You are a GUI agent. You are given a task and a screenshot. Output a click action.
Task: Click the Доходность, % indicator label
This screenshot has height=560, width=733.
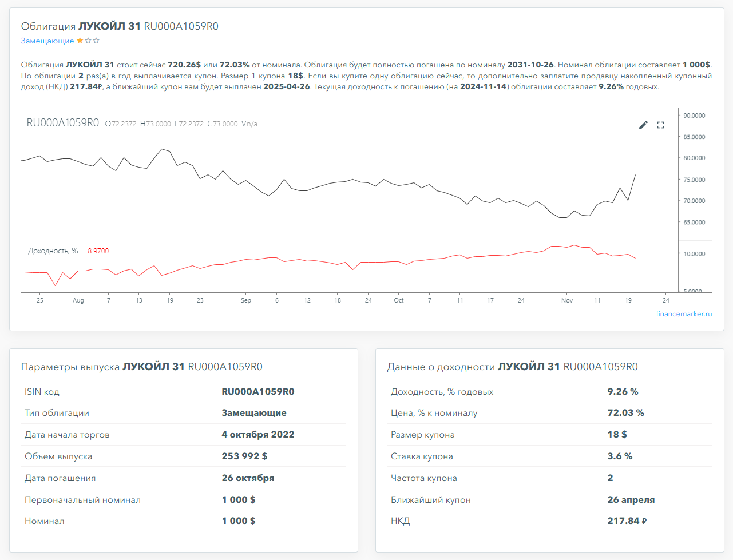(x=53, y=251)
